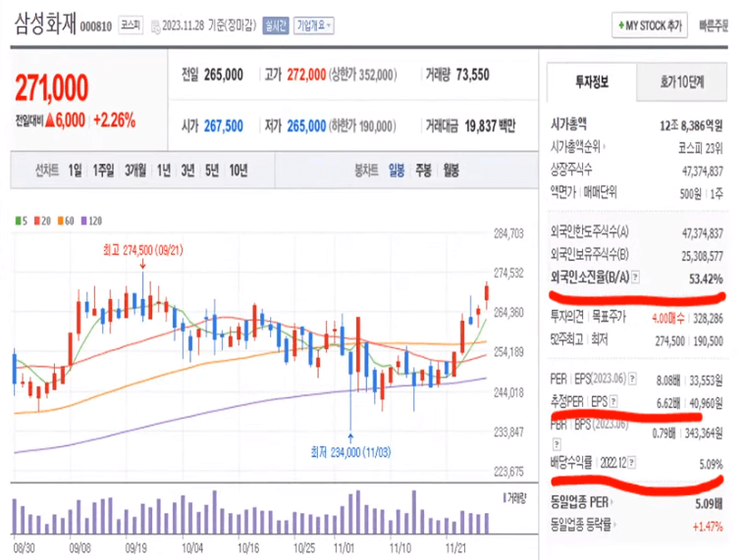Click the 시가총액 value 12조 8,386억원
744x560 pixels.
coord(691,126)
